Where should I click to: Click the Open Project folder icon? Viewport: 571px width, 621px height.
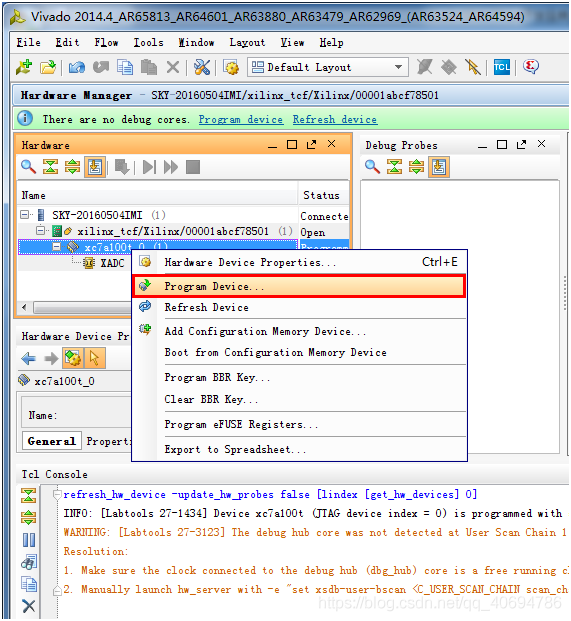(x=48, y=67)
